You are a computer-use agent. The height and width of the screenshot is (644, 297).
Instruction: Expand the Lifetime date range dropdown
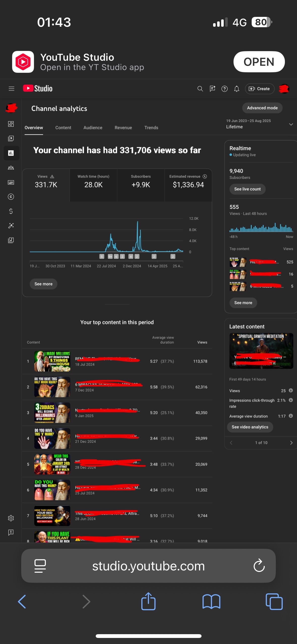[x=259, y=124]
